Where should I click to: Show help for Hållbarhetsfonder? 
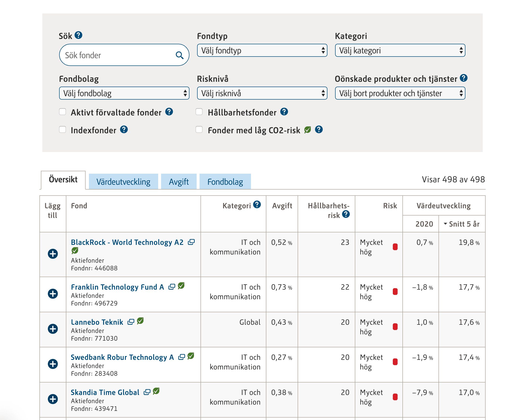coord(284,112)
